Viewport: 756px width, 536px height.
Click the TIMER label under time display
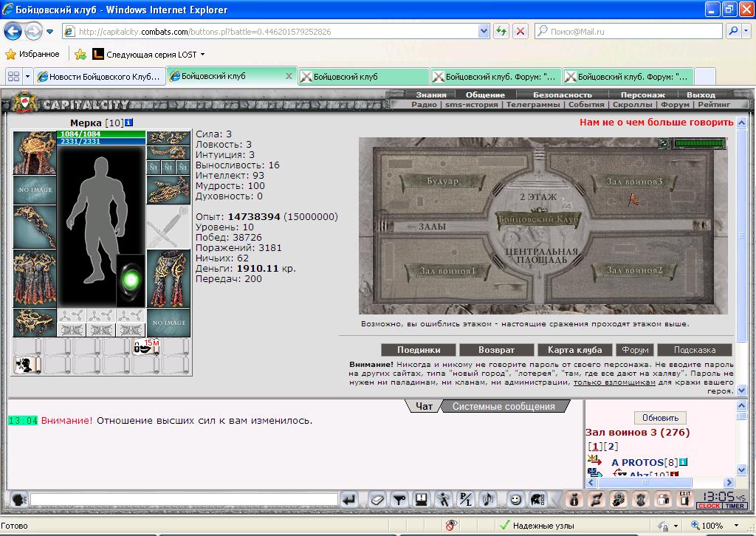coord(735,506)
